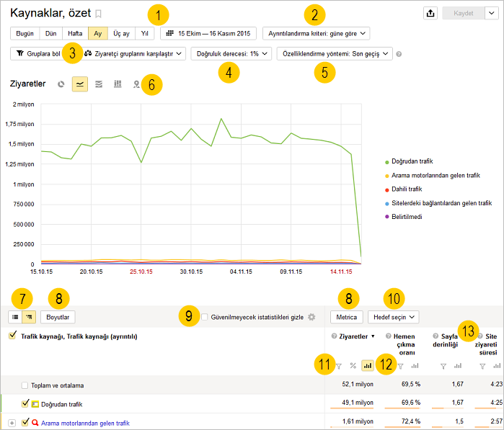Click help icon next to Ziyaretler
504x430 pixels.
(x=334, y=336)
